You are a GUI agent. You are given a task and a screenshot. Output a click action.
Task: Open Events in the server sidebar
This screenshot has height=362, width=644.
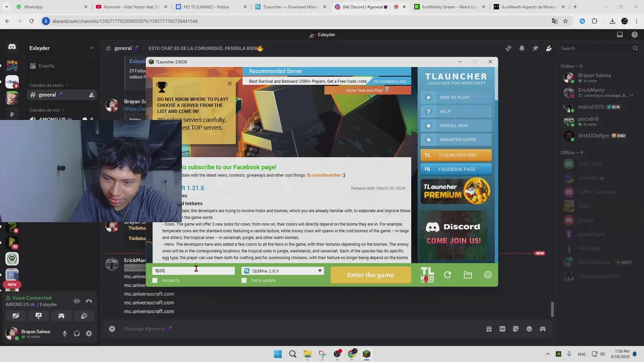pyautogui.click(x=61, y=66)
